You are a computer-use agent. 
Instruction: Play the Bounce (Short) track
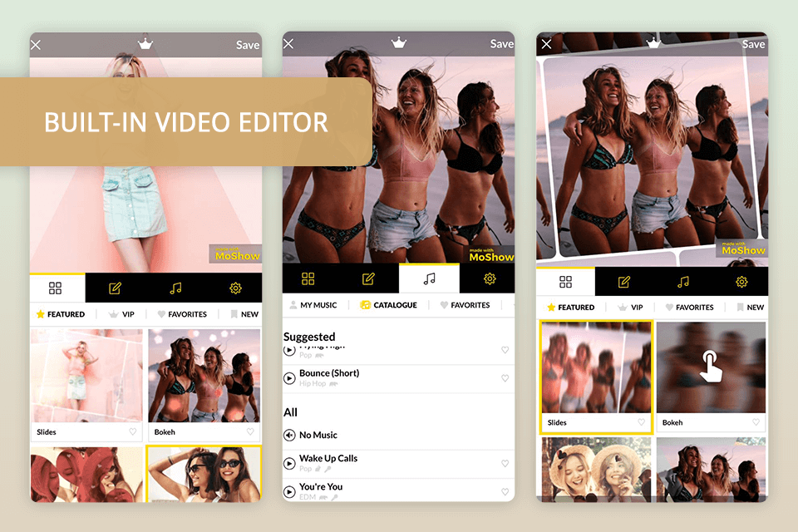tap(289, 378)
